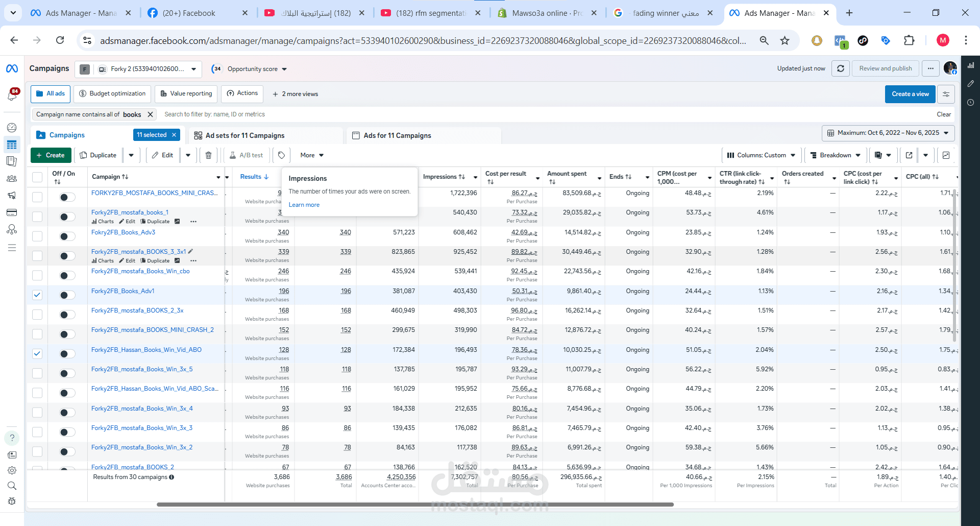Open the export share icon in toolbar
Image resolution: width=980 pixels, height=526 pixels.
coord(909,155)
